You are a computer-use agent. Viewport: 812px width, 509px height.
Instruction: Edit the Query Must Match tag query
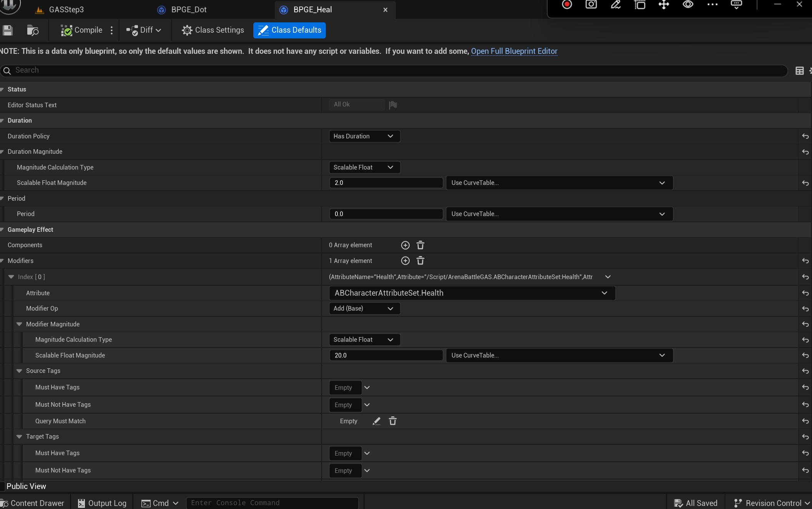click(x=376, y=421)
